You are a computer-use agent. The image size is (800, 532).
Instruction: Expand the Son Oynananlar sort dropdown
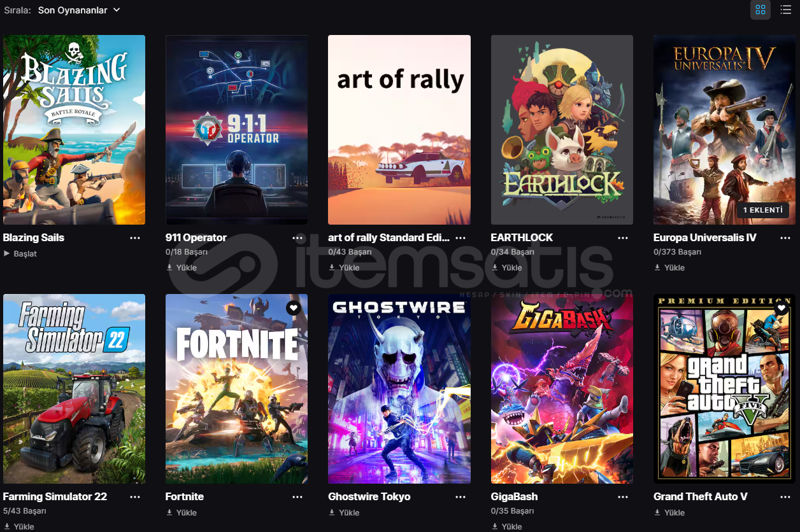tap(78, 10)
